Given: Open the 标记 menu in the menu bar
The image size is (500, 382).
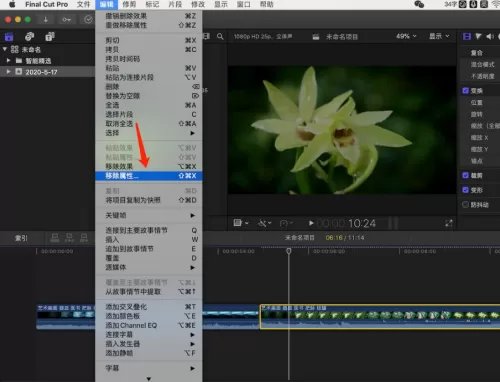Looking at the screenshot, I should coord(152,4).
